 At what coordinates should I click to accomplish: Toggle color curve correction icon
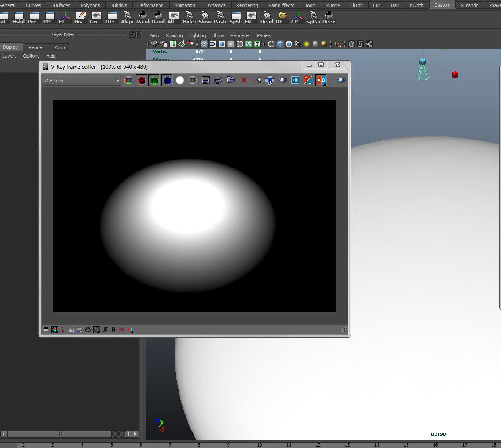coord(80,330)
